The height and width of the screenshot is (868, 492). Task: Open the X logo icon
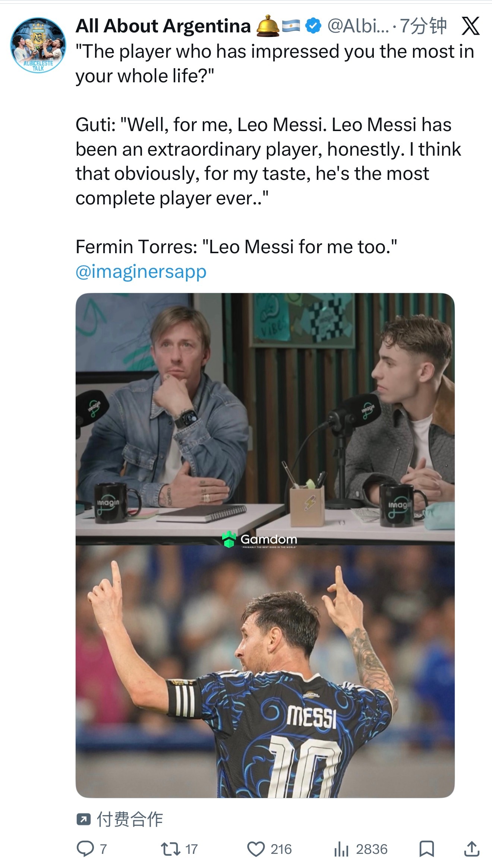point(470,27)
